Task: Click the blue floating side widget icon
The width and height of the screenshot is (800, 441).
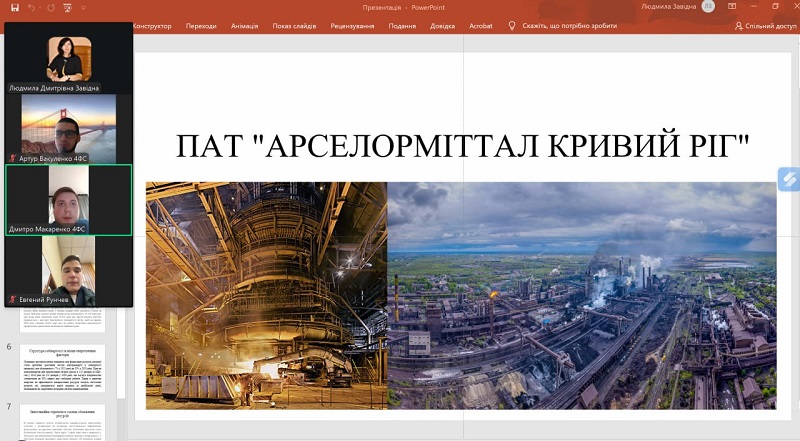Action: point(789,180)
